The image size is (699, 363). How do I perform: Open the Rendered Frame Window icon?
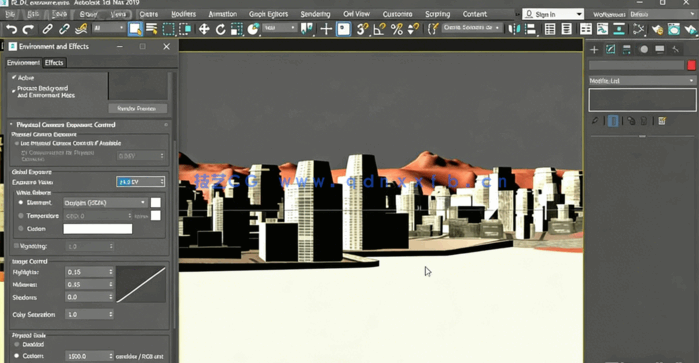pyautogui.click(x=674, y=29)
